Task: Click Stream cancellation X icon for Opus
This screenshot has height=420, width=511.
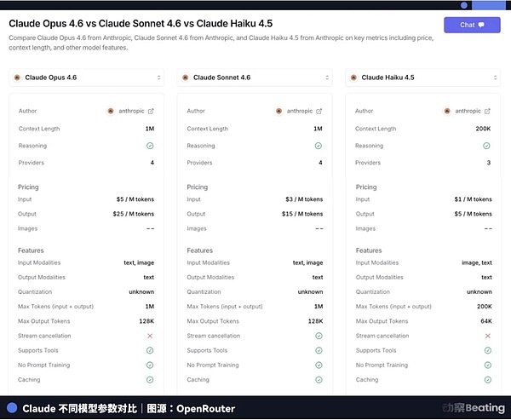Action: (x=150, y=336)
